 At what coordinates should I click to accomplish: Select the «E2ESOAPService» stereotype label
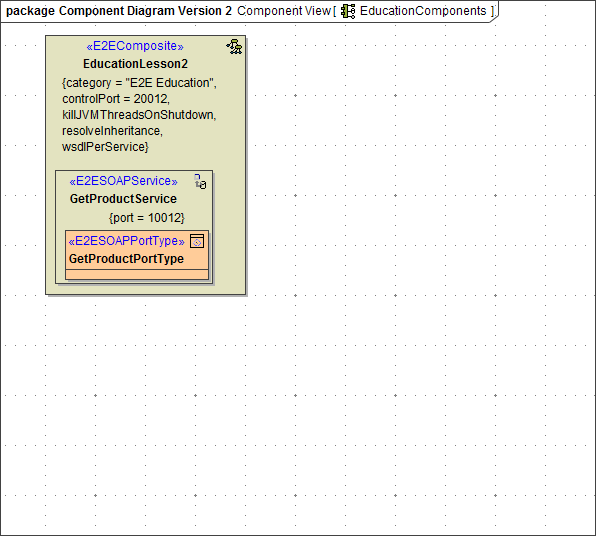tap(123, 181)
